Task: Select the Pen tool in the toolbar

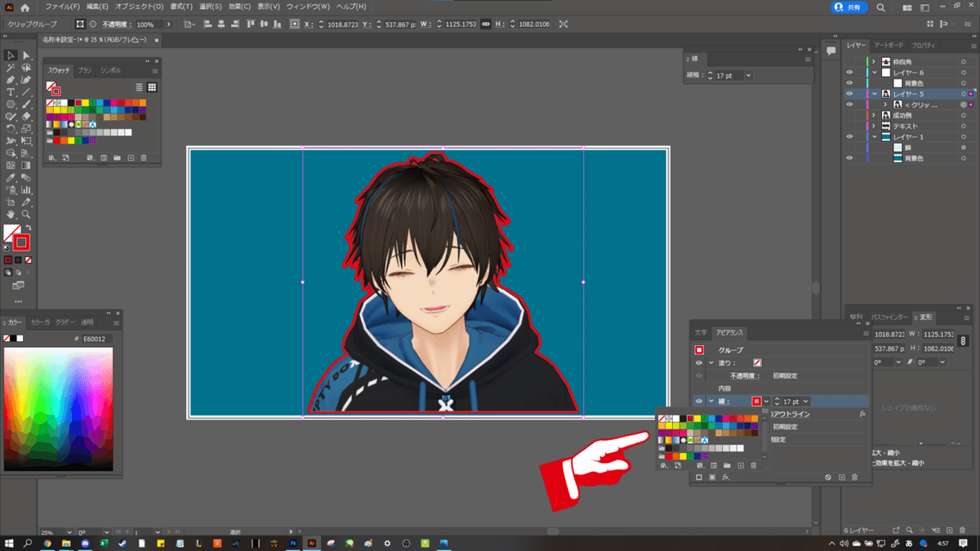Action: click(x=11, y=80)
